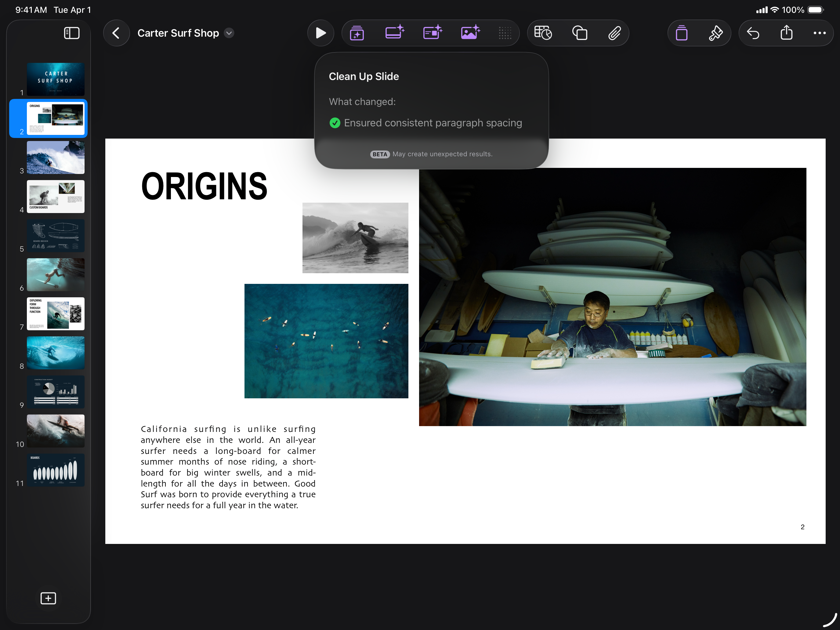The width and height of the screenshot is (840, 630).
Task: Tap the 9:41 AM clock
Action: (x=31, y=10)
